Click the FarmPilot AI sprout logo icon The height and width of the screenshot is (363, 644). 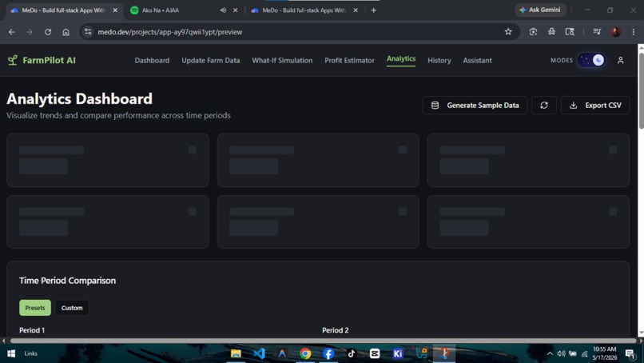click(x=12, y=61)
